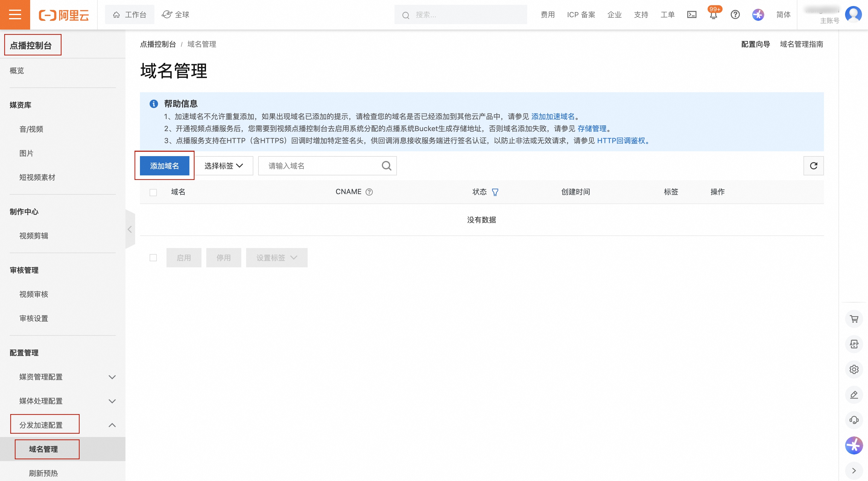868x481 pixels.
Task: Click 点播控制台 in breadcrumb
Action: click(x=158, y=44)
